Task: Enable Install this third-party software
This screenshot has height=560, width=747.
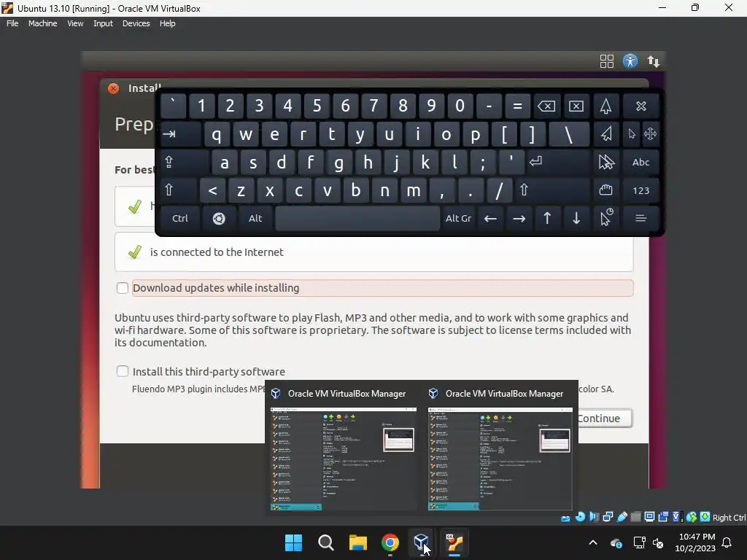Action: [x=123, y=371]
